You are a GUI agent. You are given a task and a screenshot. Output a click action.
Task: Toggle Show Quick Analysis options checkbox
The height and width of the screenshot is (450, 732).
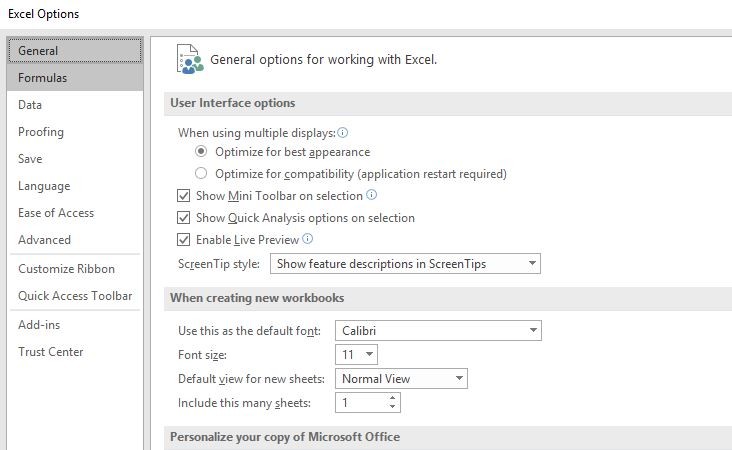(x=183, y=218)
